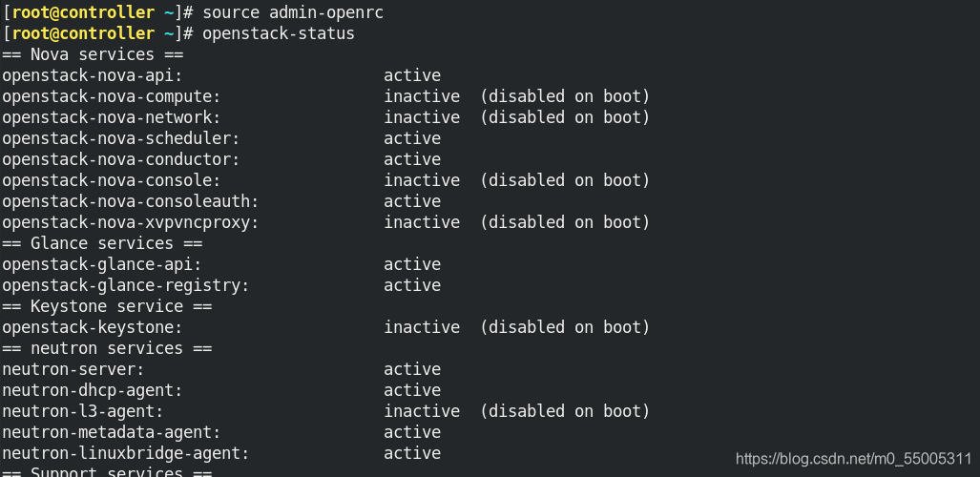
Task: Select the openstack-nova-scheduler active status
Action: pyautogui.click(x=412, y=138)
